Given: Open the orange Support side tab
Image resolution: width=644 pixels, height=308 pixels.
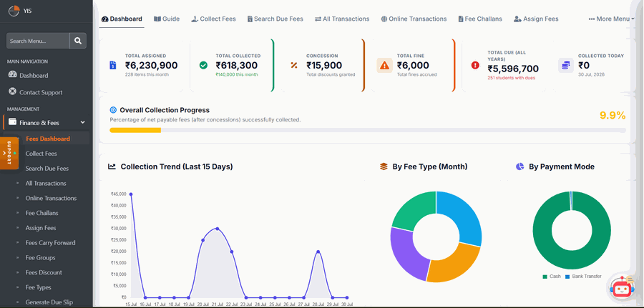Looking at the screenshot, I should (x=9, y=153).
